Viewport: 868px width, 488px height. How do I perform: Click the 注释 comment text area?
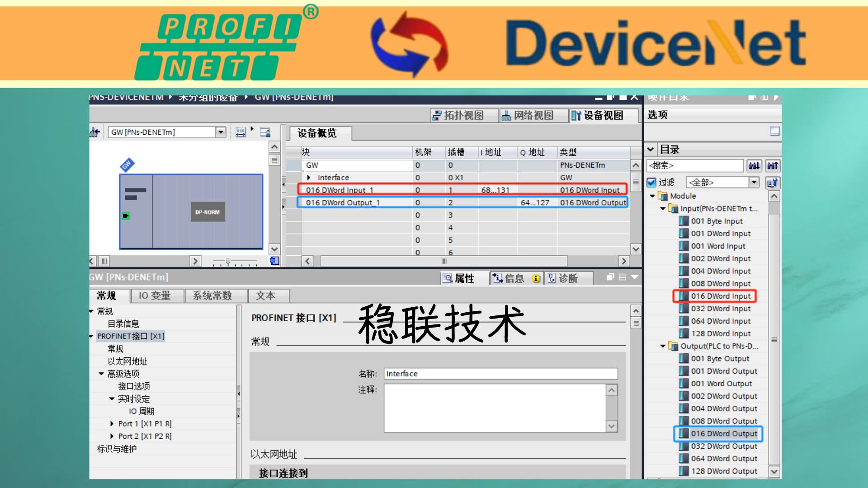[x=495, y=408]
